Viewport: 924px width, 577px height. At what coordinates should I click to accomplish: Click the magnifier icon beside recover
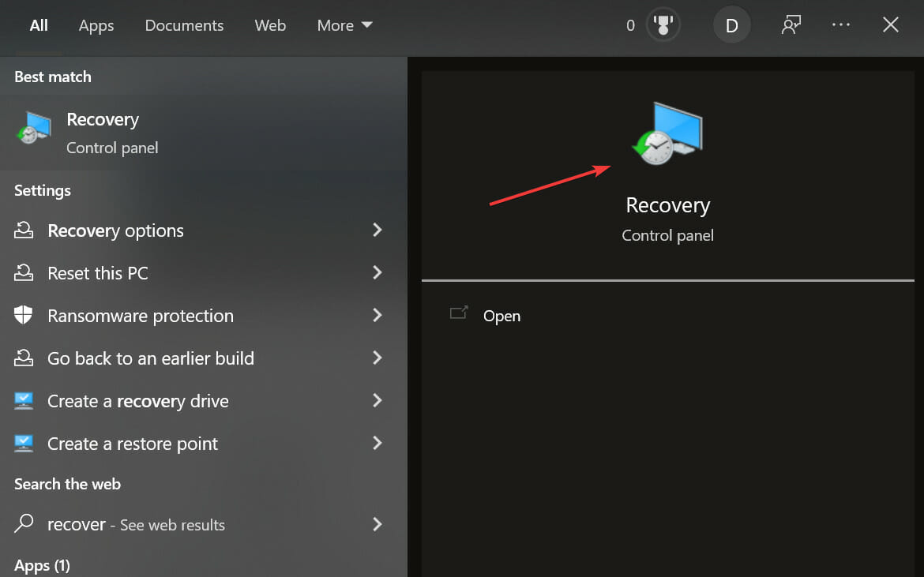[x=24, y=523]
